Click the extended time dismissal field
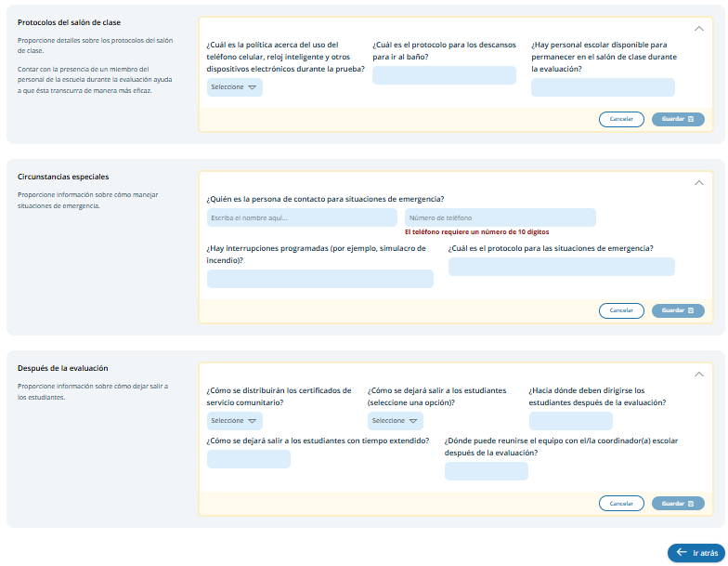 248,459
